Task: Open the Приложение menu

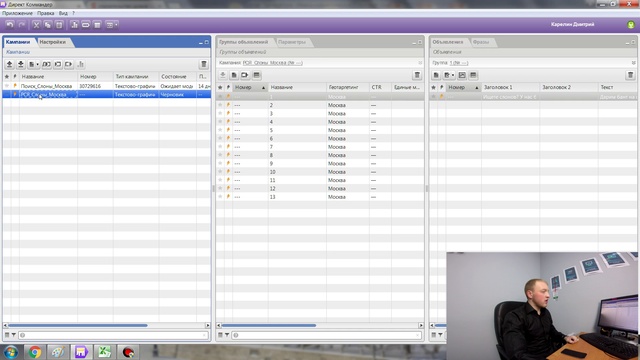Action: point(17,13)
